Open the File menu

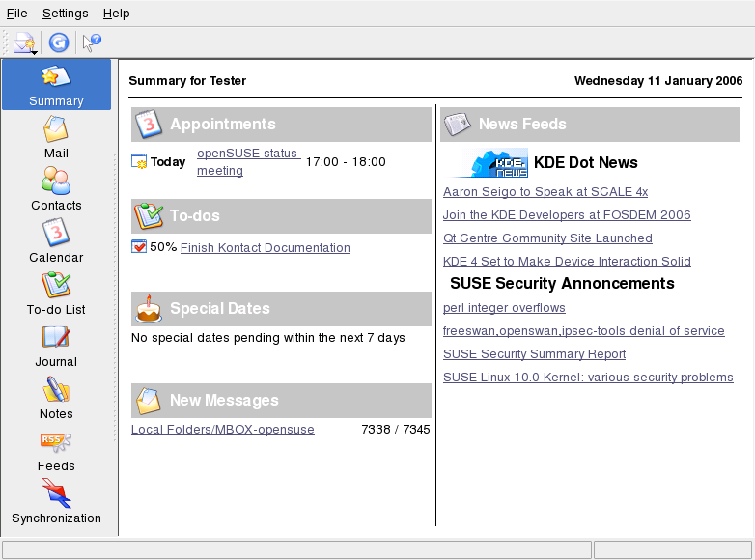click(16, 14)
